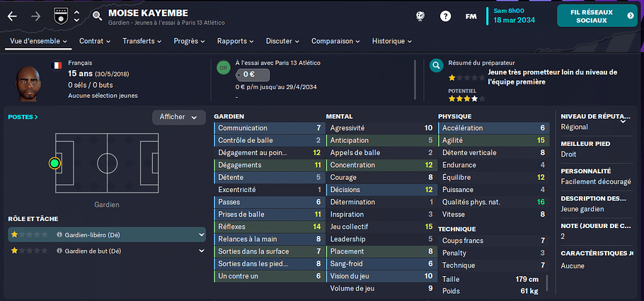Open the Postes link
Viewport: 644px width, 301px height.
click(x=23, y=117)
